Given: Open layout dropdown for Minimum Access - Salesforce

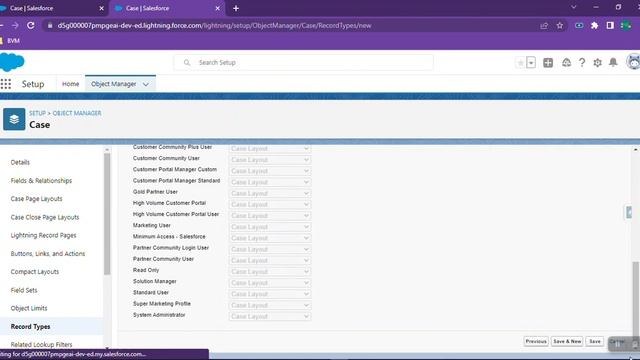Looking at the screenshot, I should click(x=270, y=238).
